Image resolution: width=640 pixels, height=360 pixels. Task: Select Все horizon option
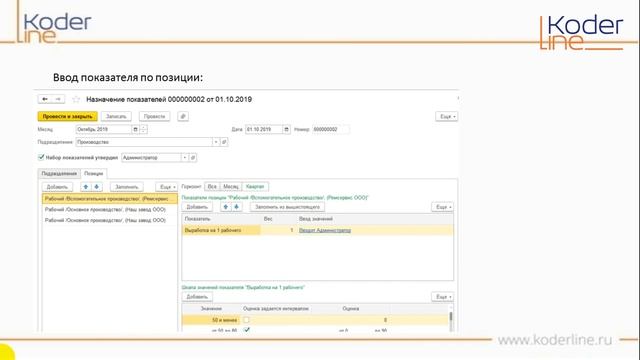pos(212,187)
